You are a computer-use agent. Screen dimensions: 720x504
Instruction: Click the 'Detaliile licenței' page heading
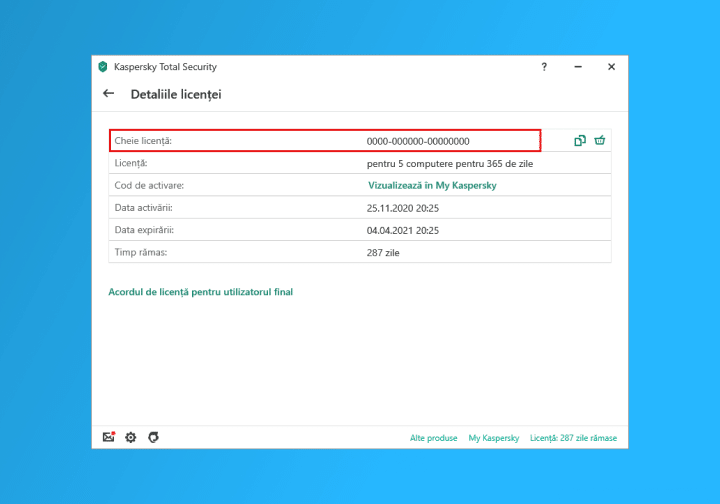(176, 94)
